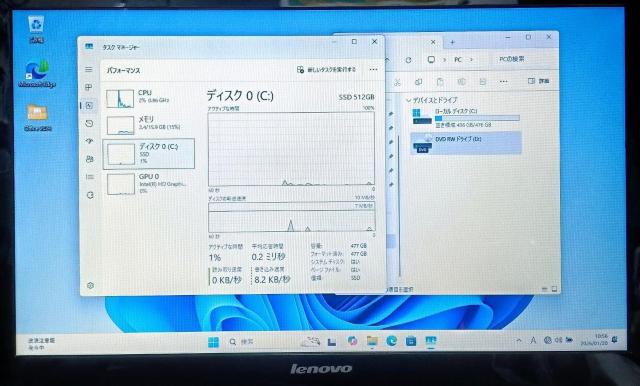Open Task View on the taskbar
The width and height of the screenshot is (640, 386).
coord(332,342)
